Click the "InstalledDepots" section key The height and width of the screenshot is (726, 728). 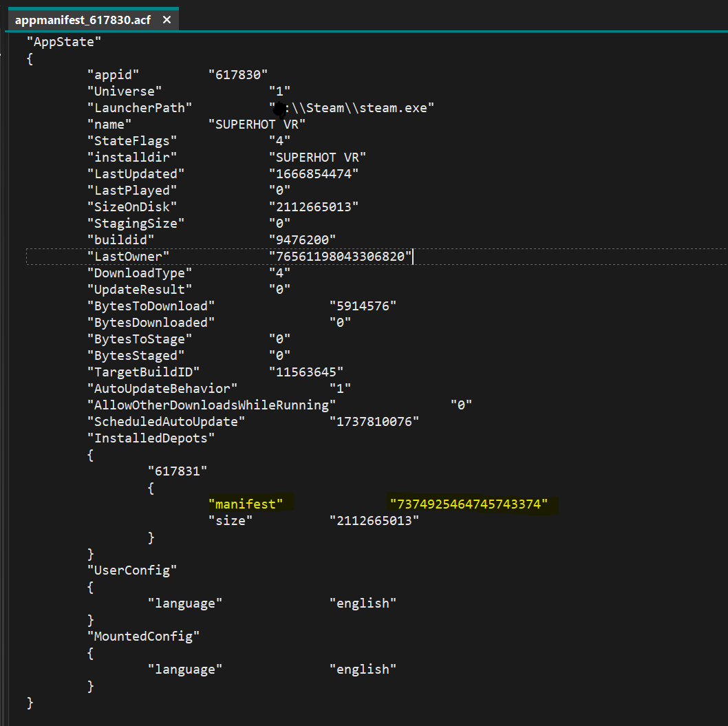click(151, 438)
